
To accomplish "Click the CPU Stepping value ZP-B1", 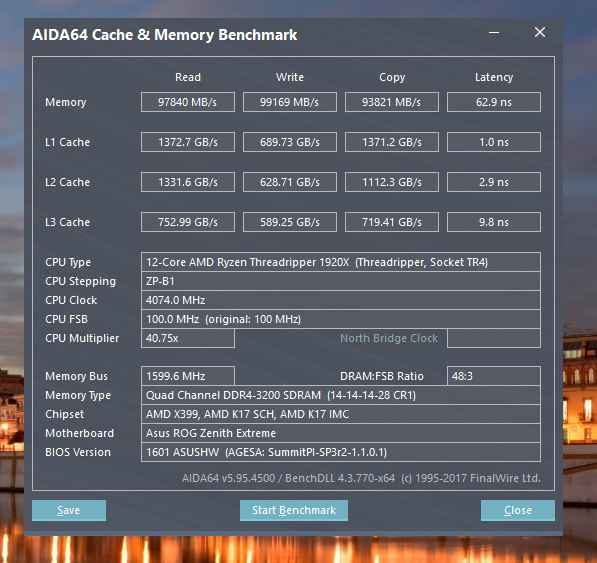I will (x=341, y=281).
